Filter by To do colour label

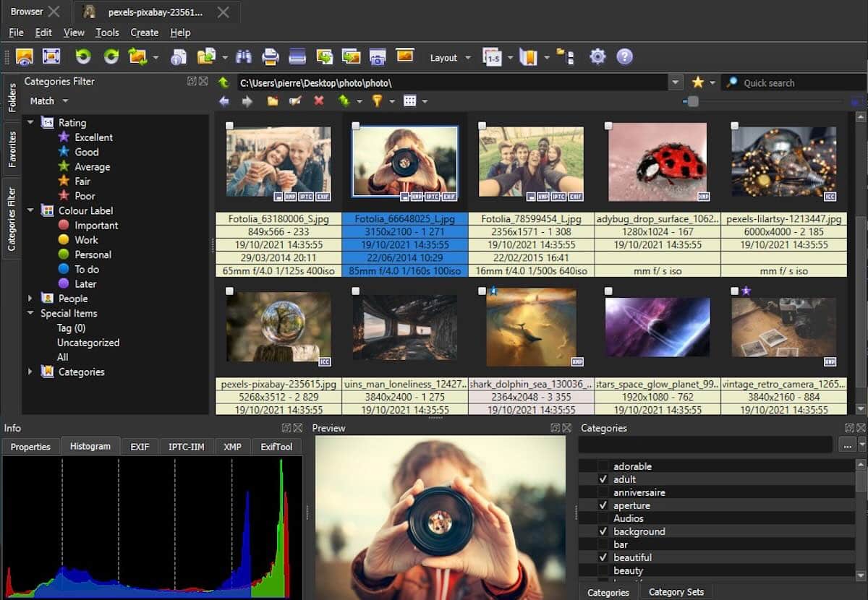(87, 269)
